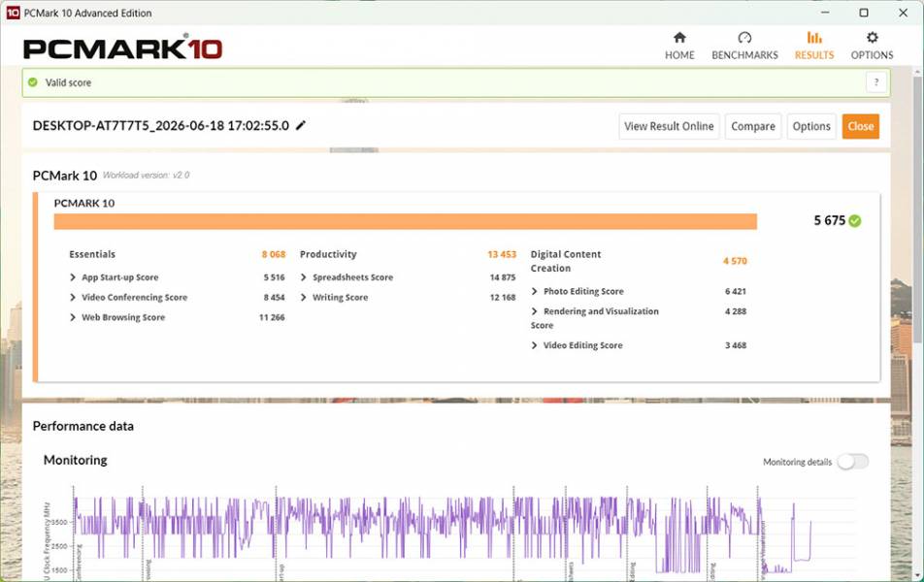924x582 pixels.
Task: Click the pencil icon to rename result
Action: pos(301,125)
